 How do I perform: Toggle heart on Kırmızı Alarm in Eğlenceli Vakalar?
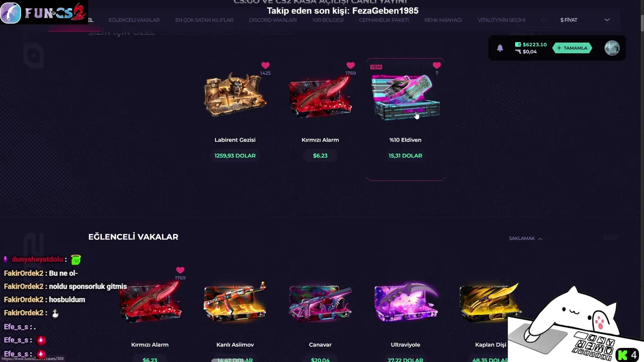tap(180, 270)
